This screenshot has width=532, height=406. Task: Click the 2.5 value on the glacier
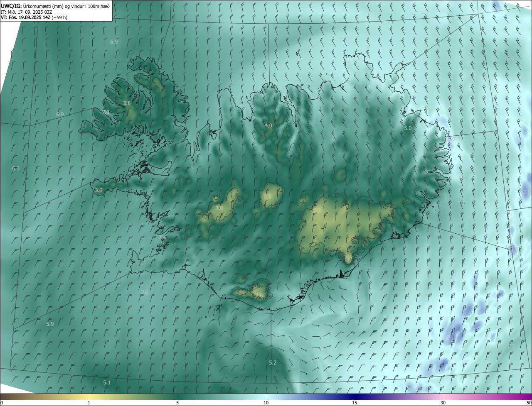[268, 196]
